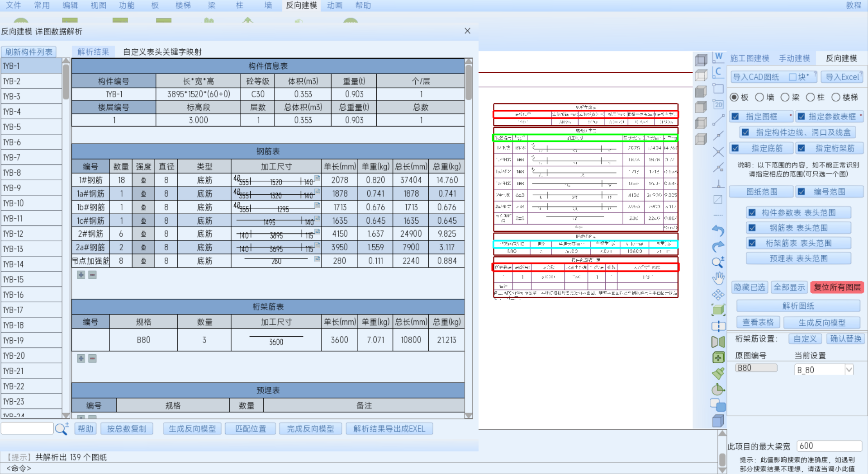Click the 指定图框 dropdown indicator

point(790,116)
